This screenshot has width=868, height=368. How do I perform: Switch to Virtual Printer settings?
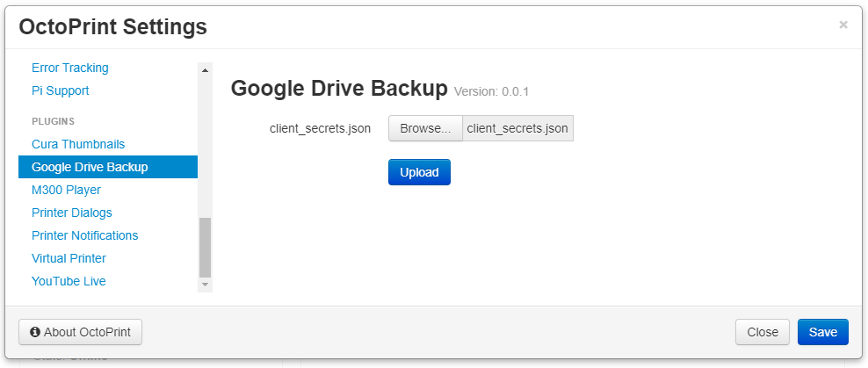point(69,258)
